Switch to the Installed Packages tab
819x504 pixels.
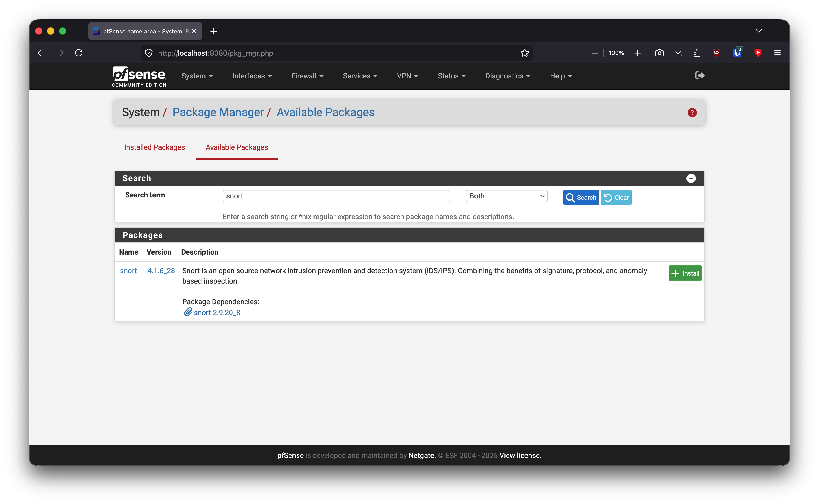pos(154,147)
